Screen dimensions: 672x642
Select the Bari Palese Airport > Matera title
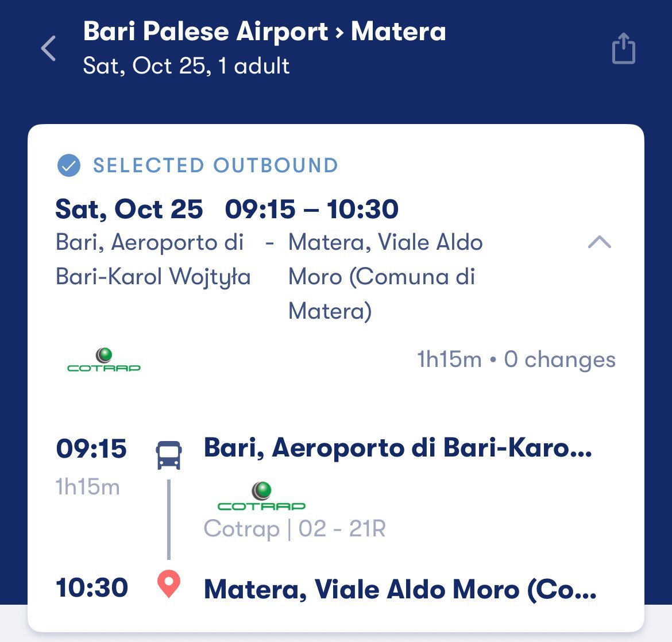coord(264,32)
